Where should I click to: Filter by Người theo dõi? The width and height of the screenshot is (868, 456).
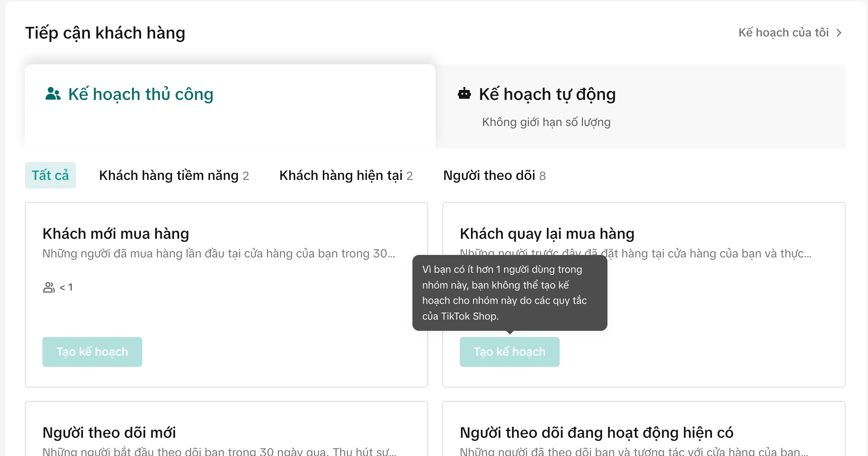click(x=494, y=175)
